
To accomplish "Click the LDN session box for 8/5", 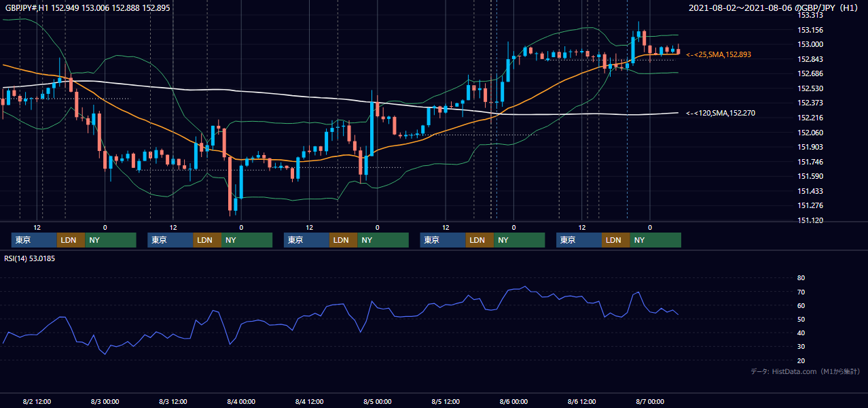I will (x=480, y=240).
